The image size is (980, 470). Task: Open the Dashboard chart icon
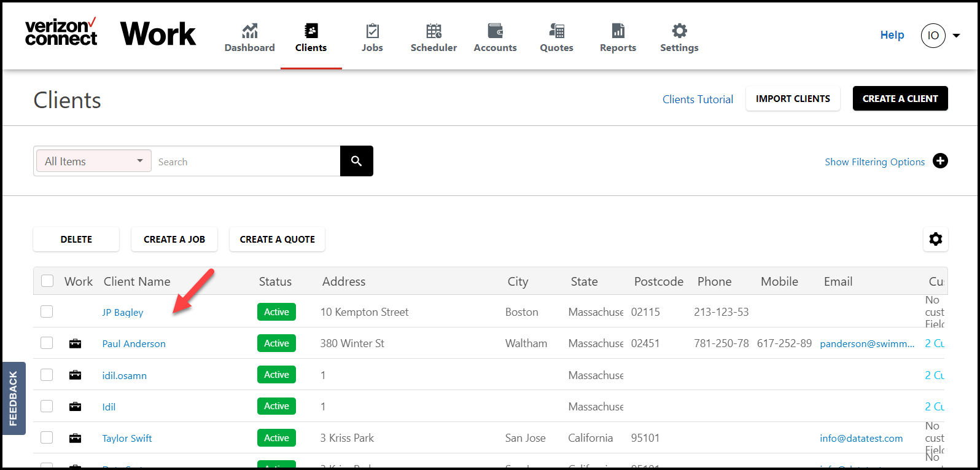click(249, 31)
